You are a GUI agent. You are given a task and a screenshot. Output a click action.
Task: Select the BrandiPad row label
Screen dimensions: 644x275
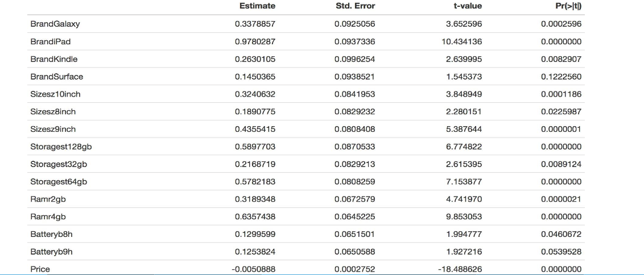(51, 41)
